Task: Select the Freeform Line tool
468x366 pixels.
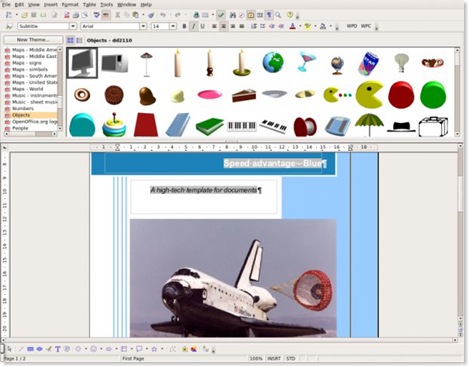Action: pyautogui.click(x=49, y=349)
